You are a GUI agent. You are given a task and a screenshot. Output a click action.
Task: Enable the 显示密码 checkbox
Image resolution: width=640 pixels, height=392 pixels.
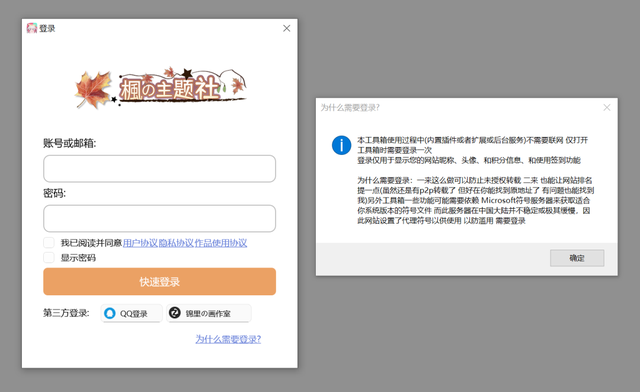pyautogui.click(x=49, y=257)
